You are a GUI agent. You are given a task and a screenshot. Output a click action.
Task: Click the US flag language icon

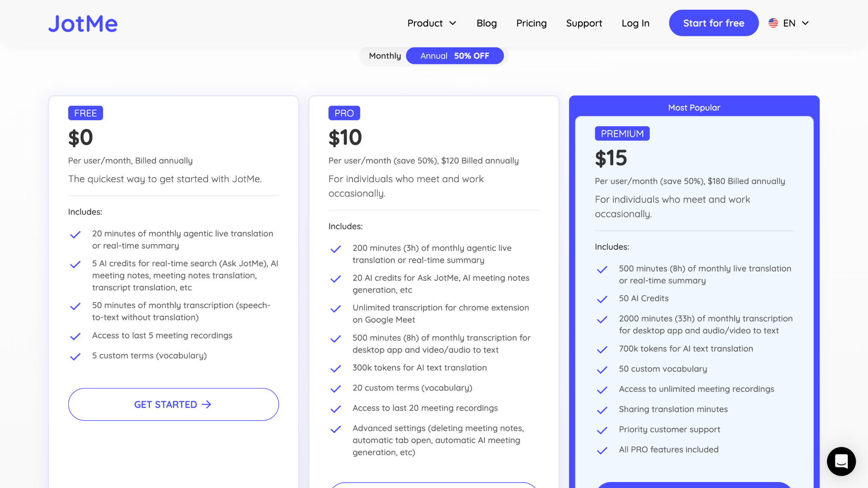coord(773,23)
